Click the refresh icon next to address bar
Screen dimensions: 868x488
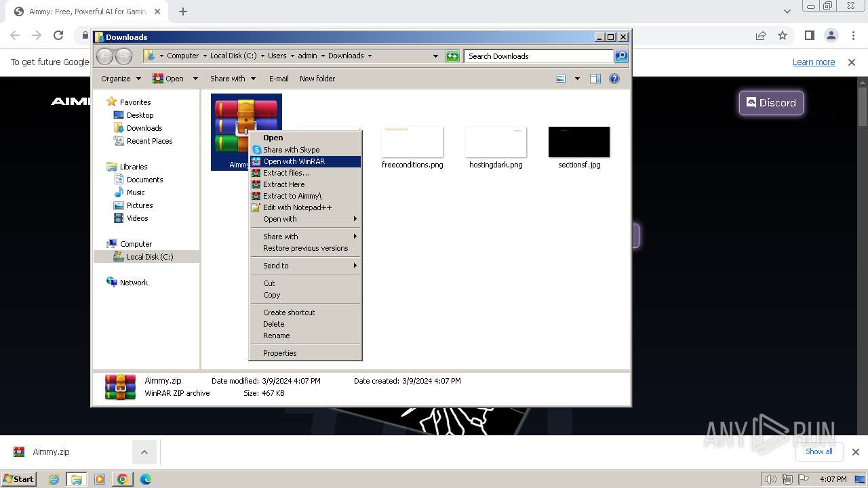pos(452,56)
